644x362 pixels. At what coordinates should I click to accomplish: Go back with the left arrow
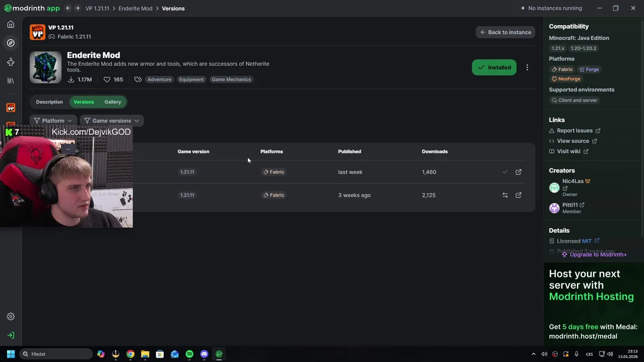coord(68,8)
